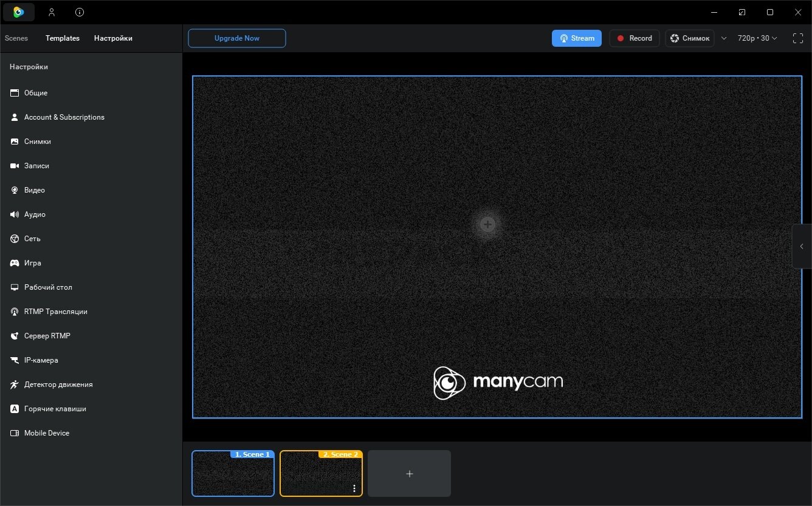Open the compact mode window icon in title bar
812x506 pixels.
point(742,12)
